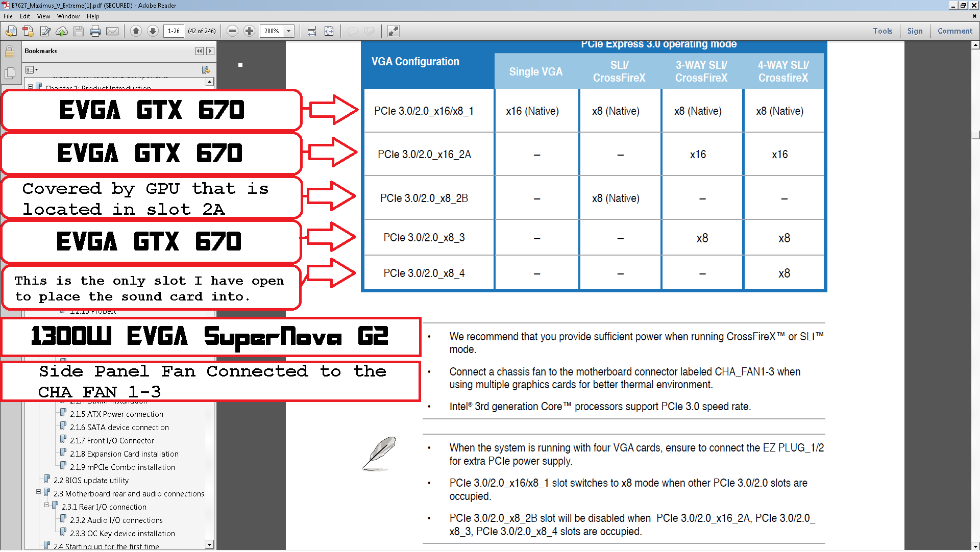Click the Tools panel button

(x=883, y=31)
